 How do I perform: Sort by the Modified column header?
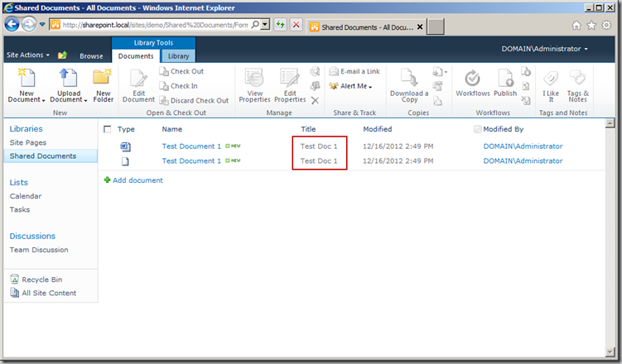[x=377, y=129]
